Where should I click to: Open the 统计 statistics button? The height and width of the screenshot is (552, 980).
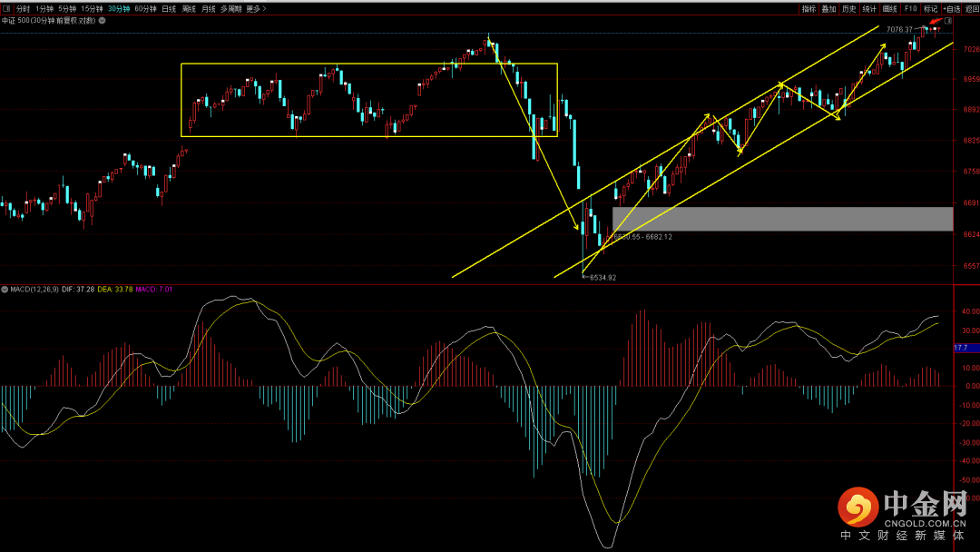point(869,8)
